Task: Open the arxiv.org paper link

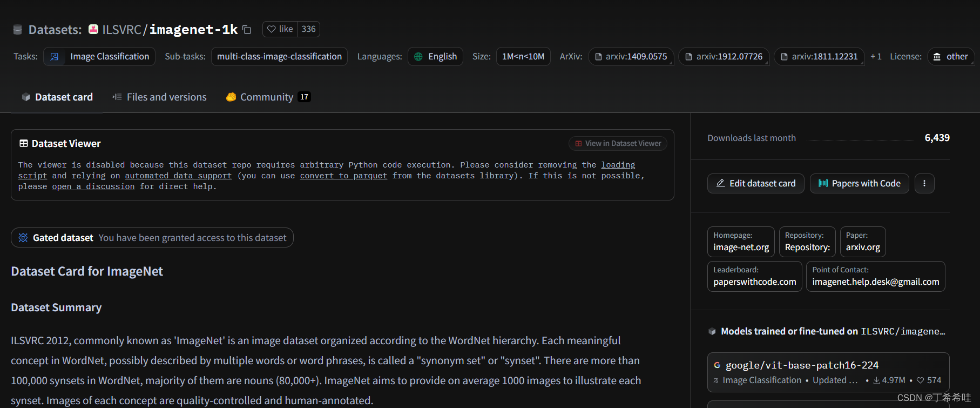Action: pyautogui.click(x=863, y=242)
